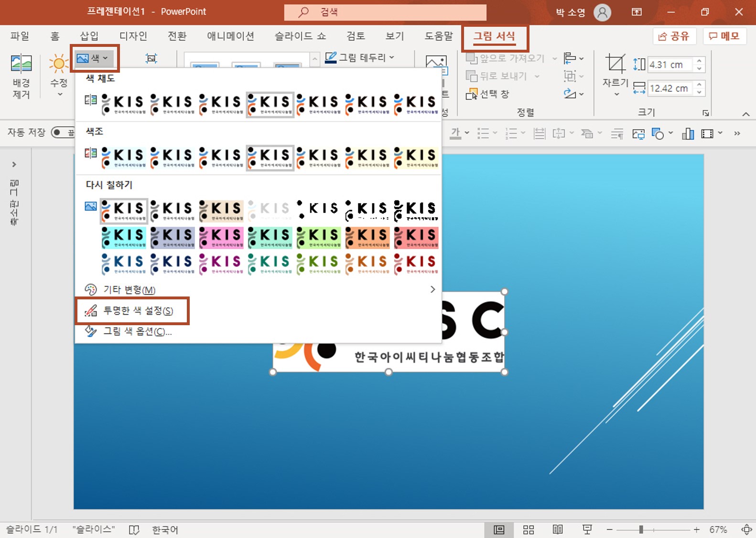Image resolution: width=756 pixels, height=538 pixels.
Task: Click the Crop (자르기) icon
Action: coord(615,64)
